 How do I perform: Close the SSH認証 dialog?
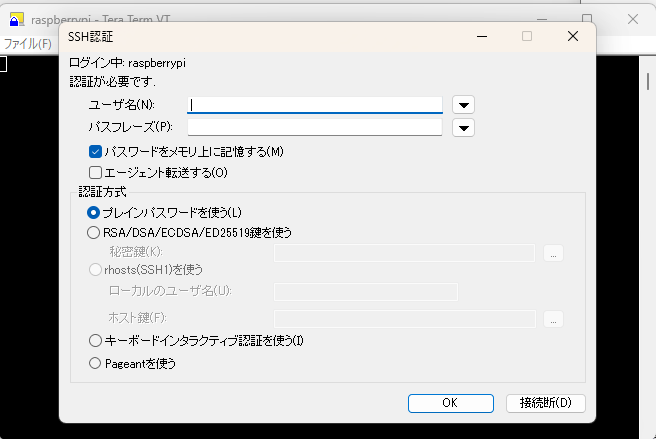point(573,36)
